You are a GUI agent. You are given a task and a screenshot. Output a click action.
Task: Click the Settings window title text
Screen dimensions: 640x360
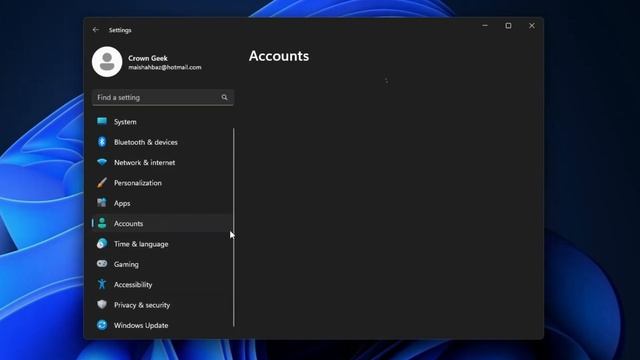(x=120, y=30)
